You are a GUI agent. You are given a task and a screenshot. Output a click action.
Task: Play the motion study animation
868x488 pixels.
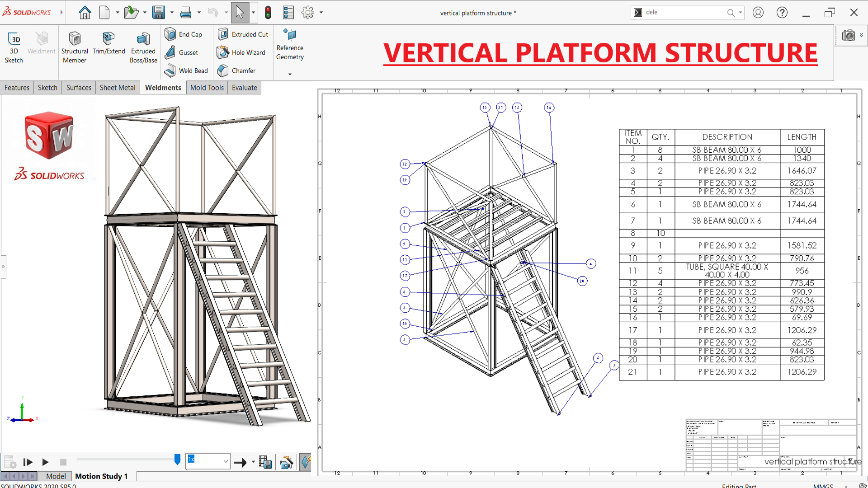coord(45,462)
